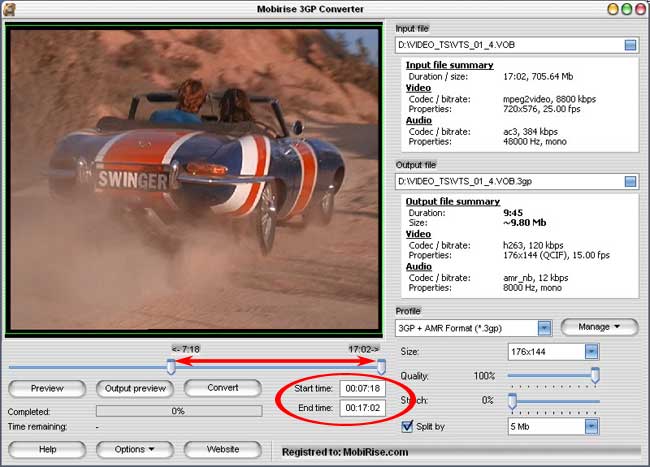Click the video preview frame
650x467 pixels.
coord(194,179)
